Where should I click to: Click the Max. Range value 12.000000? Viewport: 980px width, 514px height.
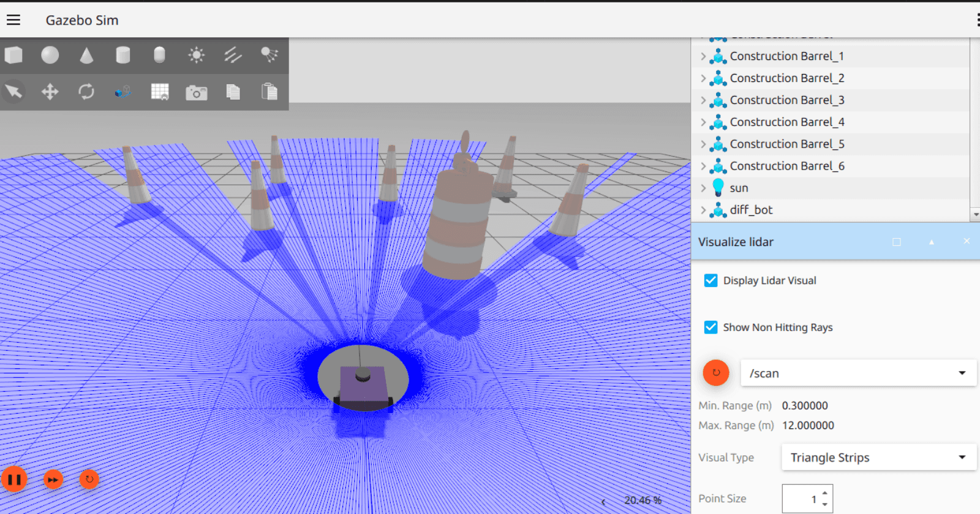pyautogui.click(x=808, y=425)
